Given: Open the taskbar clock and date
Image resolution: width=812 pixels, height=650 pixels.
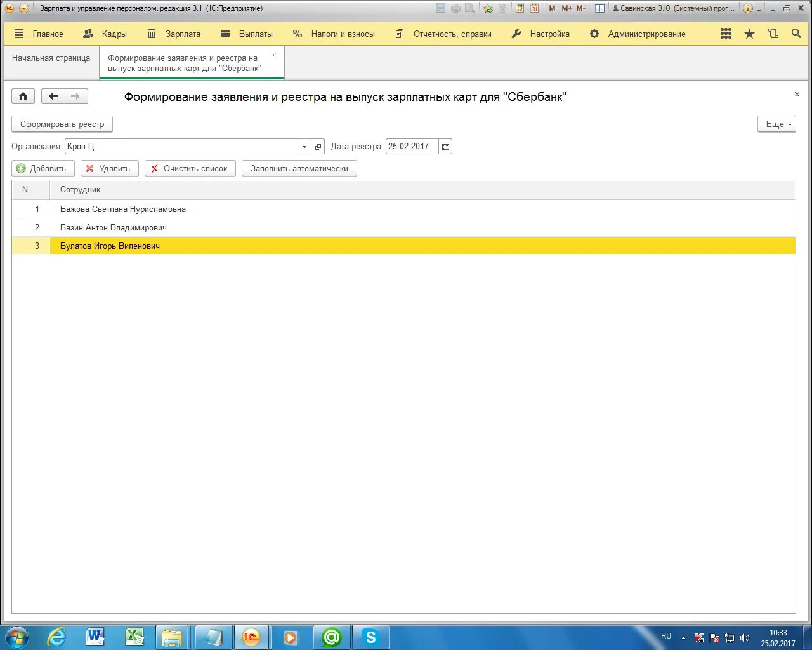Looking at the screenshot, I should click(x=778, y=638).
